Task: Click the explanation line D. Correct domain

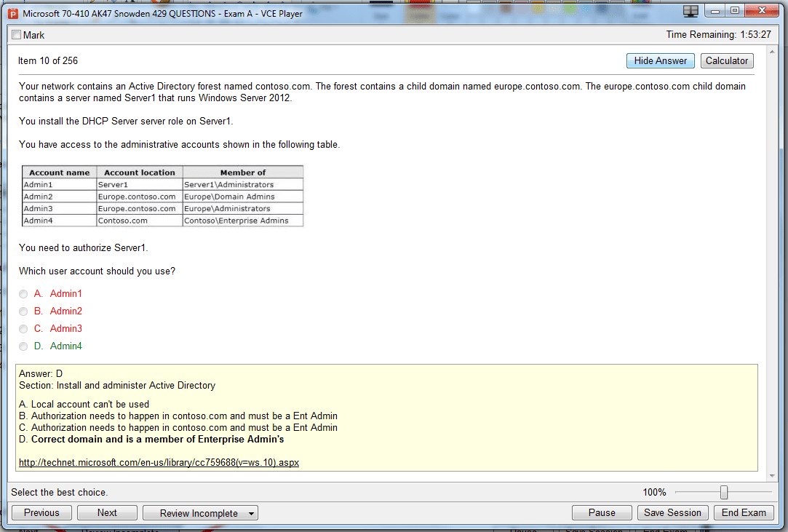Action: [151, 440]
